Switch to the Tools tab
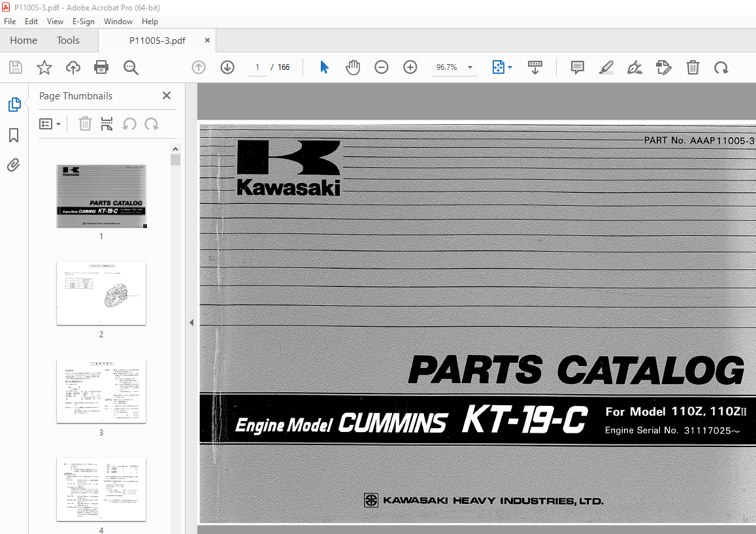Viewport: 756px width, 534px height. point(68,40)
